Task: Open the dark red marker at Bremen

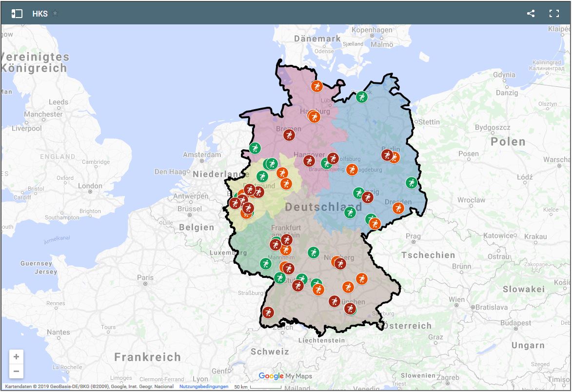Action: (x=289, y=135)
